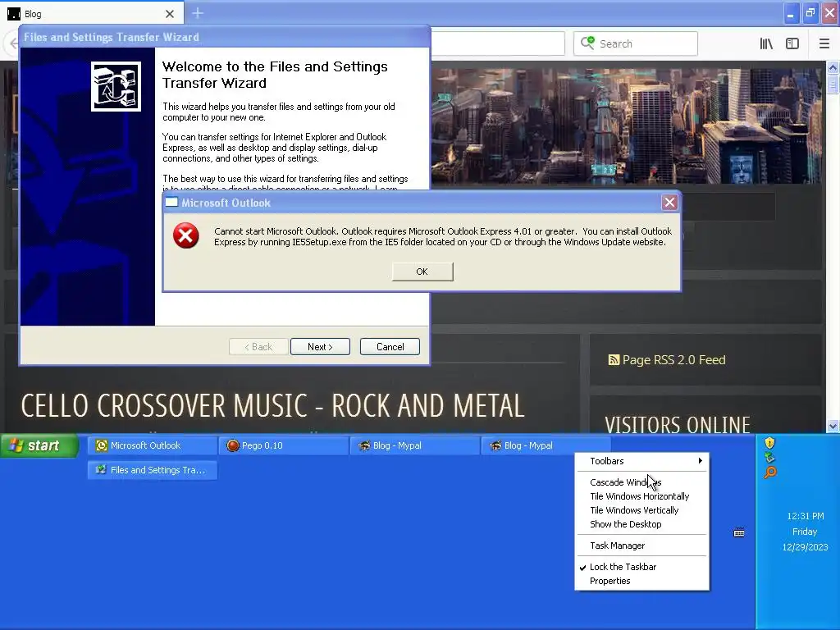Screen dimensions: 840x630
Task: Click the page scrollbar down arrow
Action: click(x=833, y=427)
